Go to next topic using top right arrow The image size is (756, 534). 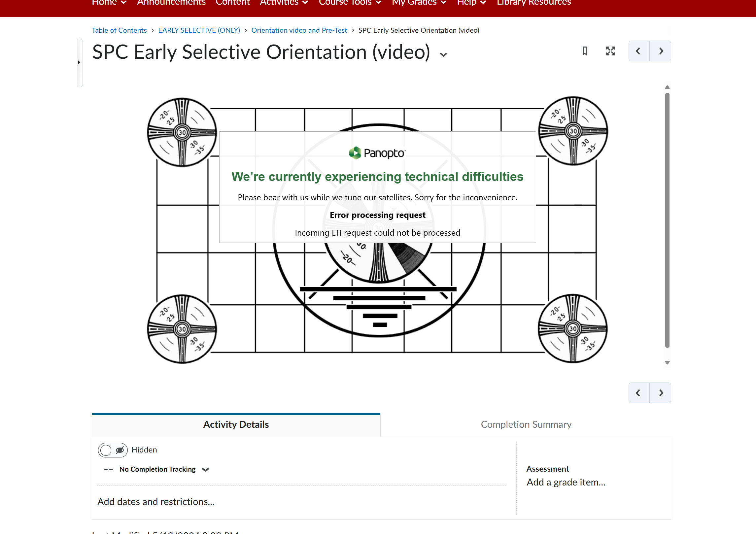[660, 51]
